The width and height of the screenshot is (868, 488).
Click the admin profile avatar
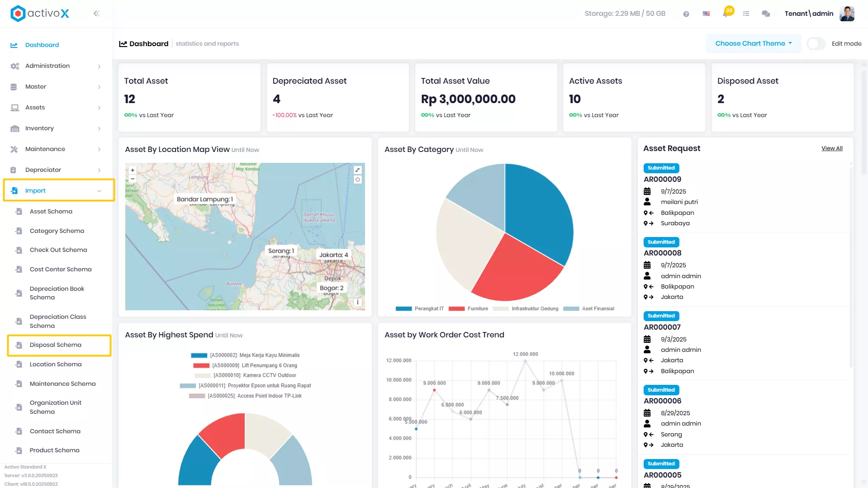coord(847,14)
